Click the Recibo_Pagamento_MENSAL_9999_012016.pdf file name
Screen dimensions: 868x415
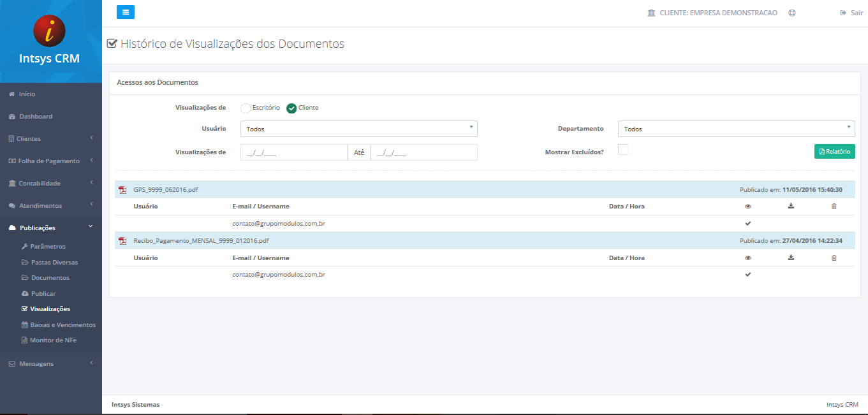[x=201, y=241]
